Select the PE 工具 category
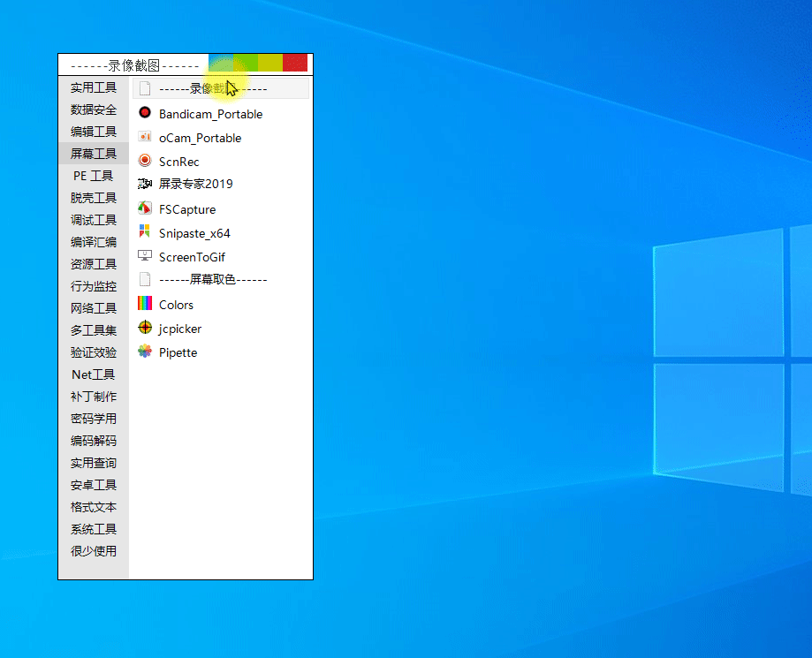The image size is (812, 658). click(x=94, y=176)
